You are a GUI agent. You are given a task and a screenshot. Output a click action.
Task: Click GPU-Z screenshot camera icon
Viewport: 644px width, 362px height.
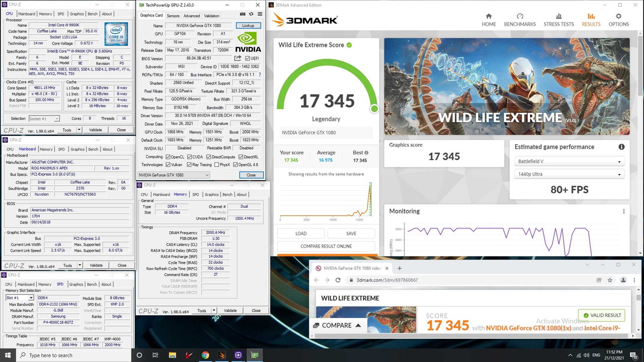(x=243, y=14)
